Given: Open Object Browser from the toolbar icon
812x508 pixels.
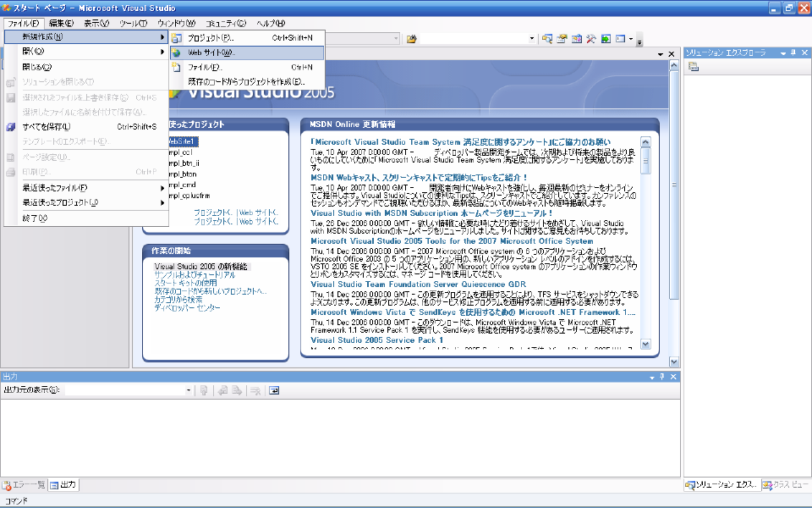Looking at the screenshot, I should point(576,39).
